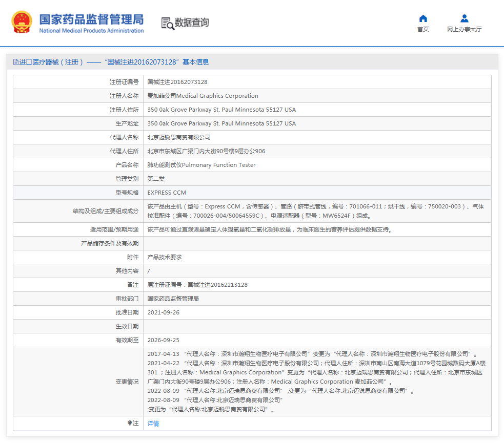Open the 详情 link in the last row
The image size is (504, 443).
click(153, 424)
